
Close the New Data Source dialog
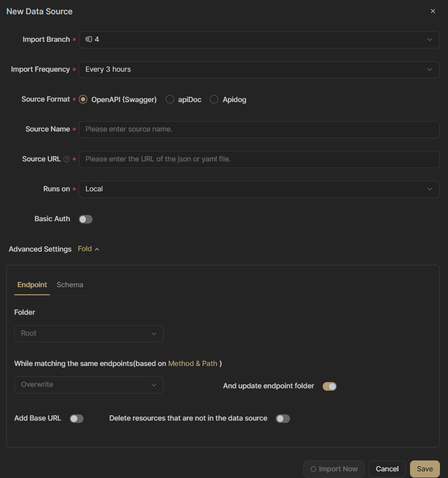point(433,11)
